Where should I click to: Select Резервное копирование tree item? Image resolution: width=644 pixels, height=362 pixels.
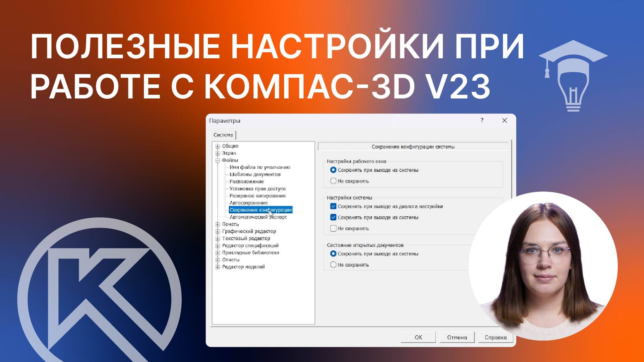257,196
